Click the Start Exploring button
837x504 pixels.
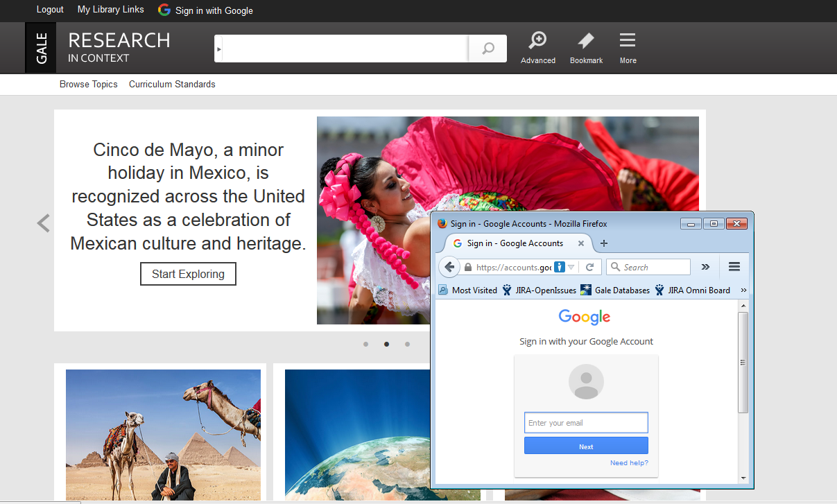188,274
